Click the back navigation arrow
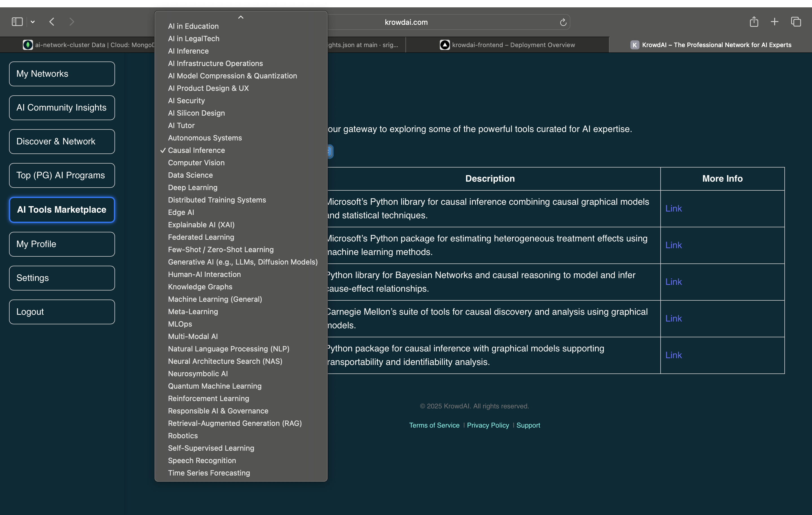 point(52,22)
